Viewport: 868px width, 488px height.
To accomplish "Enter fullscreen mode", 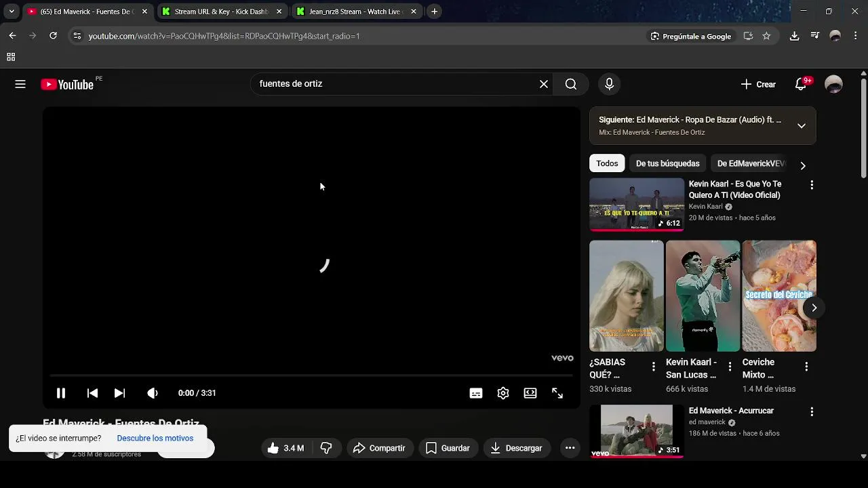I will point(557,393).
